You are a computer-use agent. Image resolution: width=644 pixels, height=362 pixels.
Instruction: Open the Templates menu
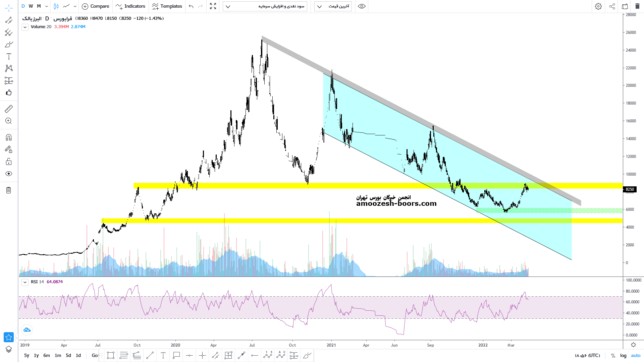[167, 6]
